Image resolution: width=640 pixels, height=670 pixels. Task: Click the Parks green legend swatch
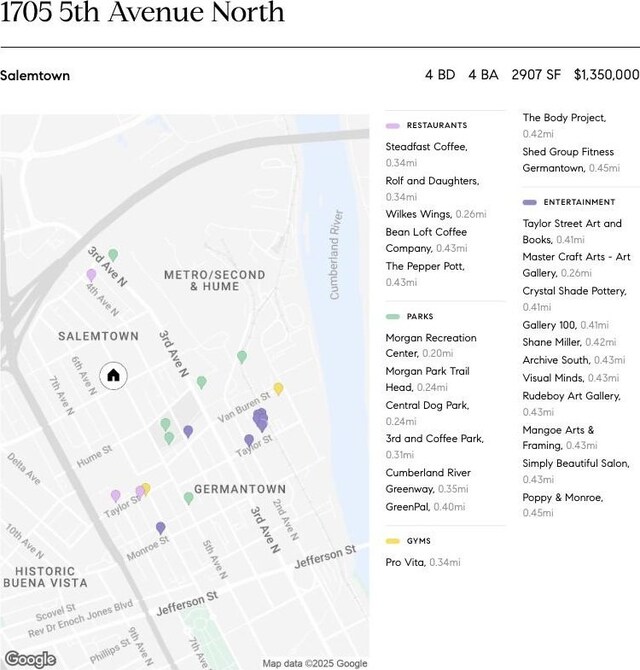393,317
